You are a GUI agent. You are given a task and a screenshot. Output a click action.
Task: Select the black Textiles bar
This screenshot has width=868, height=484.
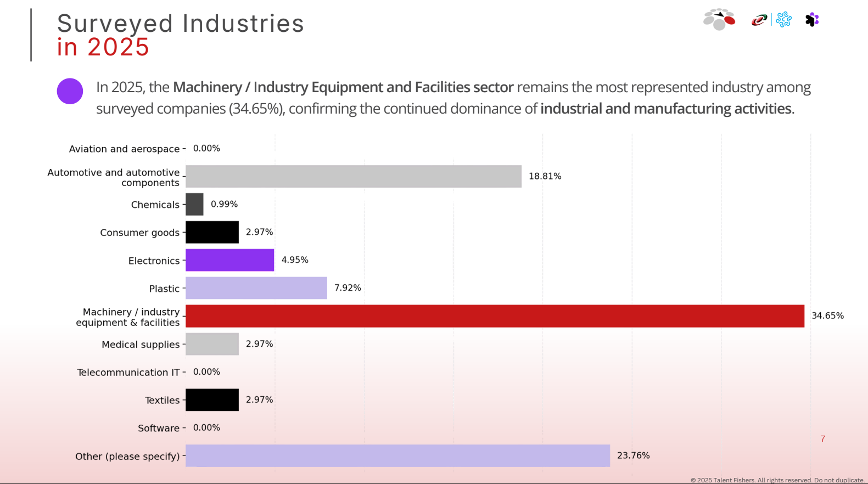pyautogui.click(x=212, y=400)
